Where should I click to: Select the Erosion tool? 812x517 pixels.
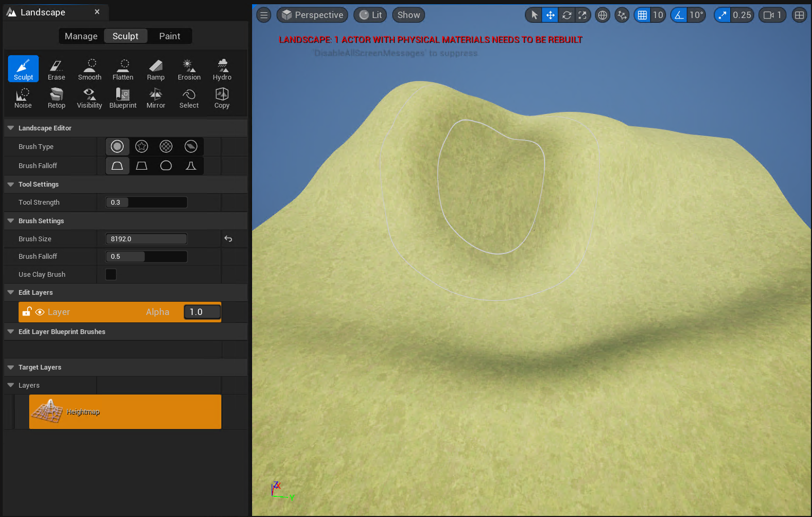[189, 69]
